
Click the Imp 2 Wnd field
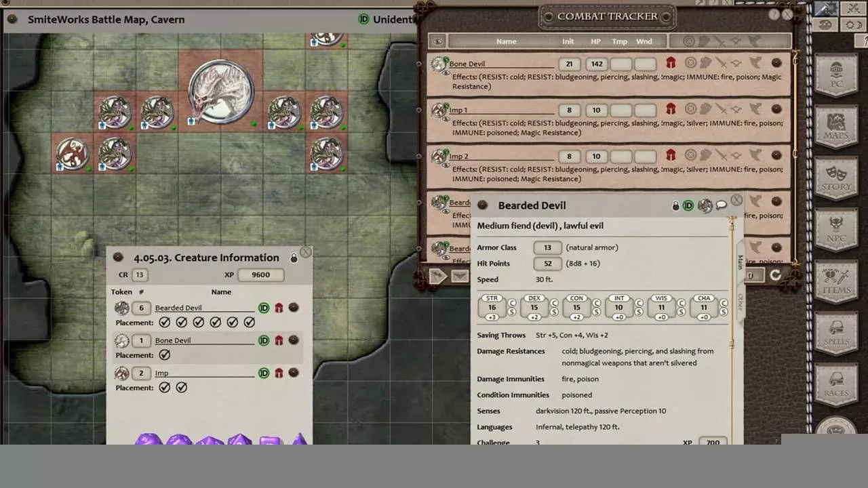(x=645, y=156)
